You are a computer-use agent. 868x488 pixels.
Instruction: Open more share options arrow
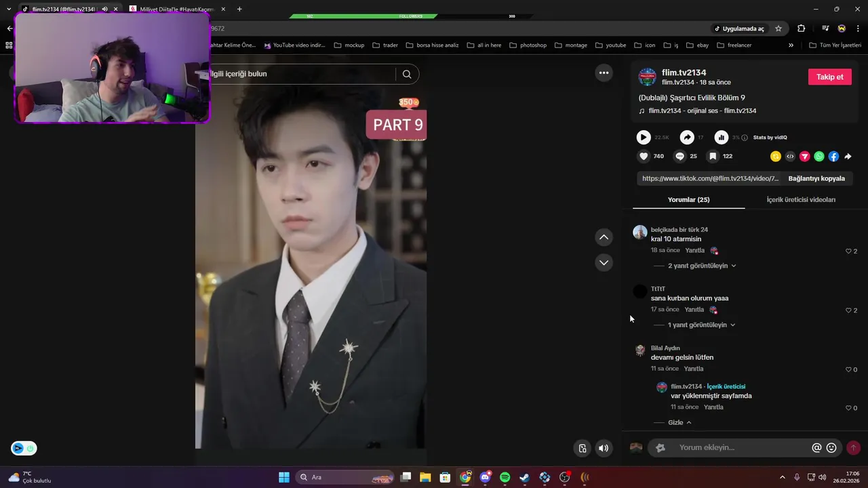(x=848, y=156)
